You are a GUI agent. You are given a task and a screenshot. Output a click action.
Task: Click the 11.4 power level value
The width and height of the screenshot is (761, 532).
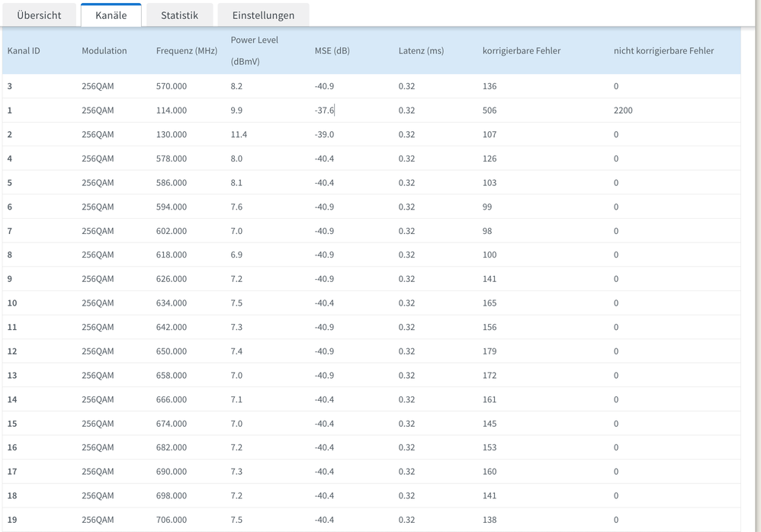point(239,135)
